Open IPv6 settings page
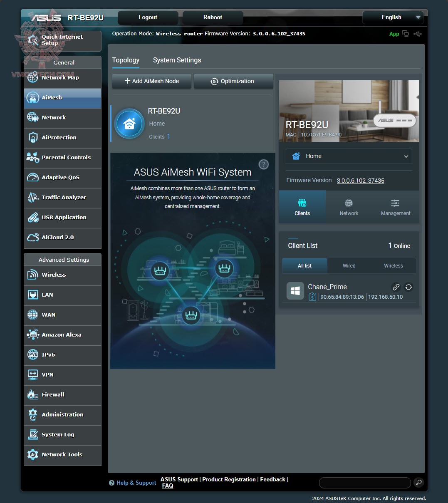This screenshot has width=448, height=503. (x=62, y=355)
